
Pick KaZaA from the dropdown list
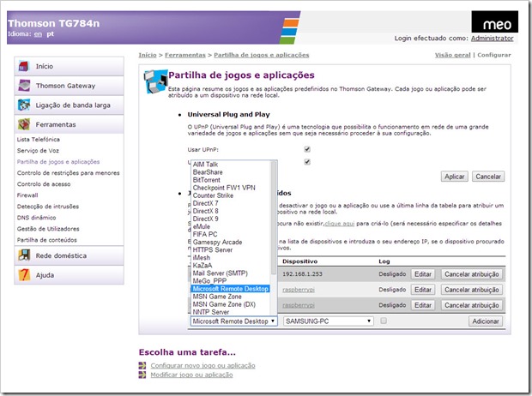(x=203, y=266)
